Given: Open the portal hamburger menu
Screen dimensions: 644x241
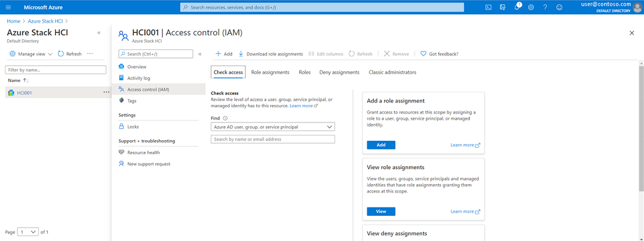Looking at the screenshot, I should tap(8, 8).
